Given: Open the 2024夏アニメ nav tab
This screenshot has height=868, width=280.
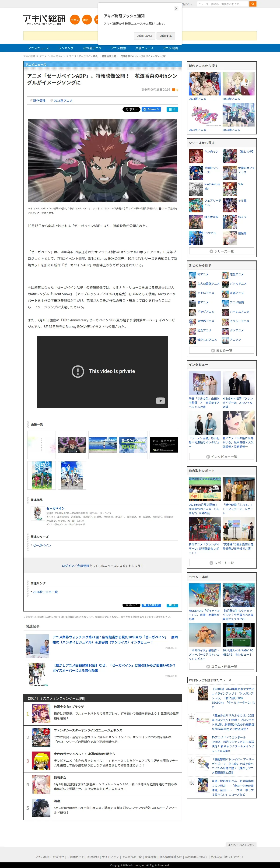Looking at the screenshot, I should pos(92,48).
